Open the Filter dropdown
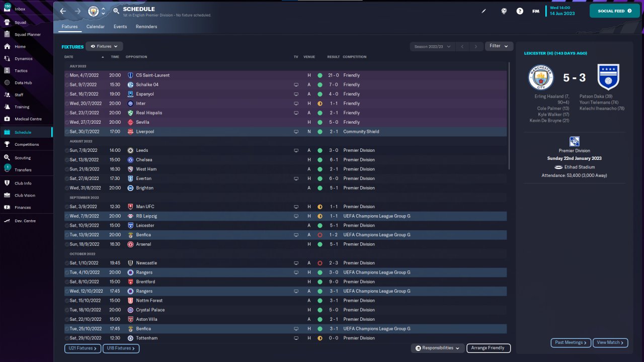The width and height of the screenshot is (644, 362). [x=499, y=46]
